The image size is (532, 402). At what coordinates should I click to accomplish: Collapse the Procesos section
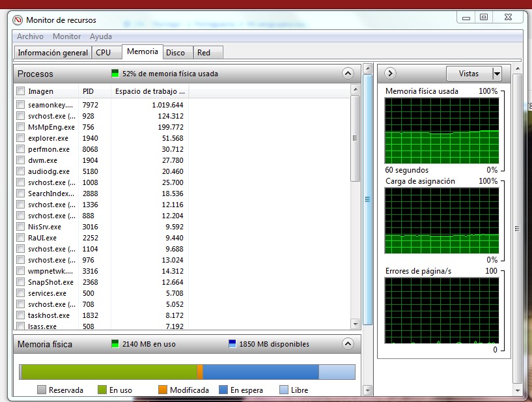[x=348, y=74]
